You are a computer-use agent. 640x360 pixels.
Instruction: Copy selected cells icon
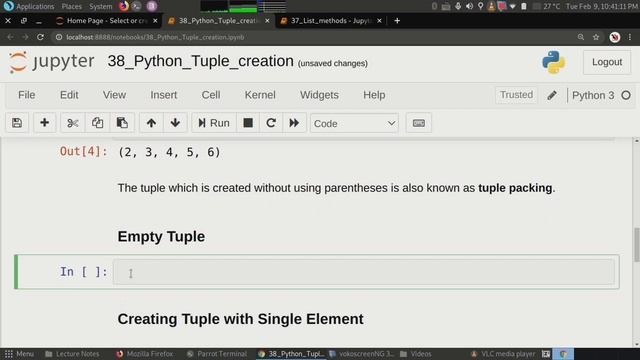pyautogui.click(x=97, y=123)
